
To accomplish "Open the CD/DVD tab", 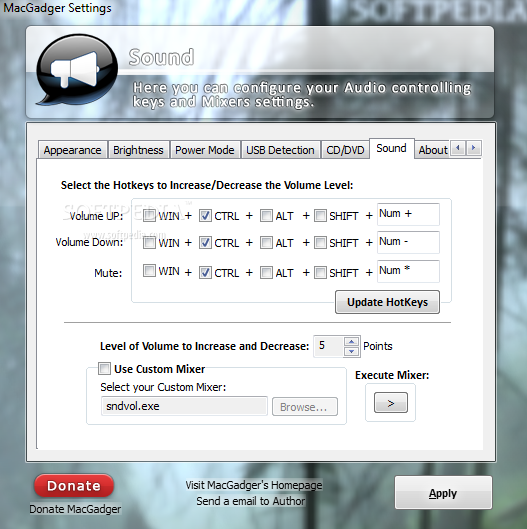I will (345, 150).
